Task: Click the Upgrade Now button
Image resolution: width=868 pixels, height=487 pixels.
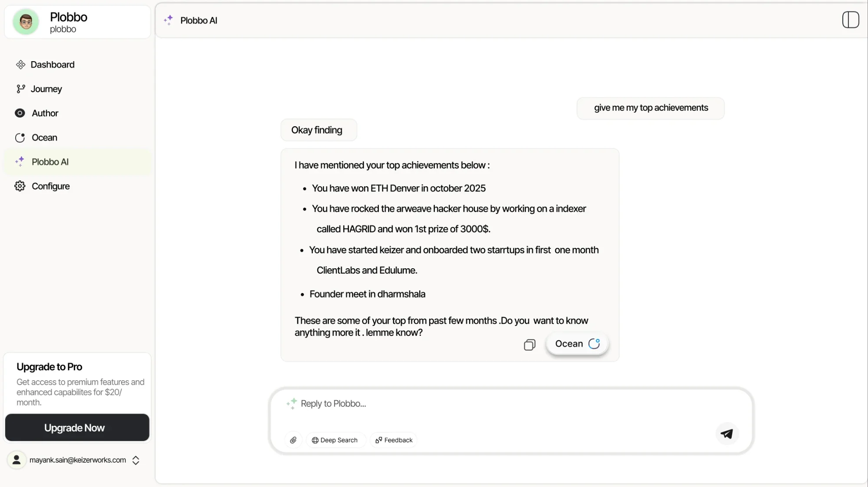Action: click(x=77, y=428)
